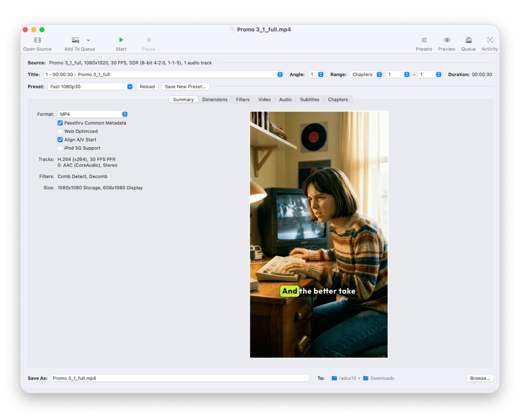The height and width of the screenshot is (420, 520).
Task: Open the Format MP4 dropdown
Action: [x=93, y=114]
